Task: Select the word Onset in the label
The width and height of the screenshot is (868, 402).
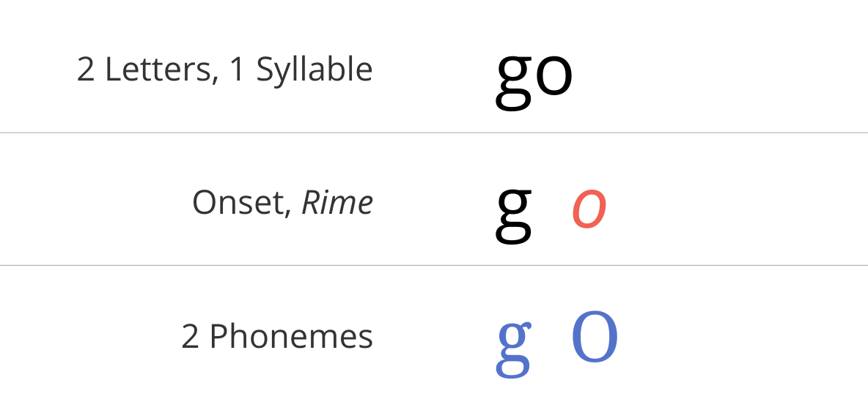Action: [x=238, y=203]
